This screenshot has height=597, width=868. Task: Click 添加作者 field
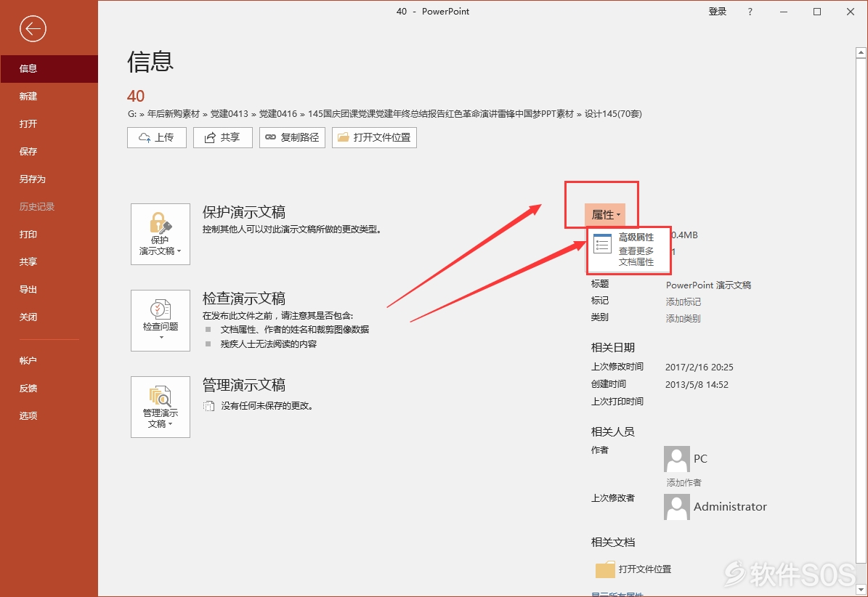684,483
